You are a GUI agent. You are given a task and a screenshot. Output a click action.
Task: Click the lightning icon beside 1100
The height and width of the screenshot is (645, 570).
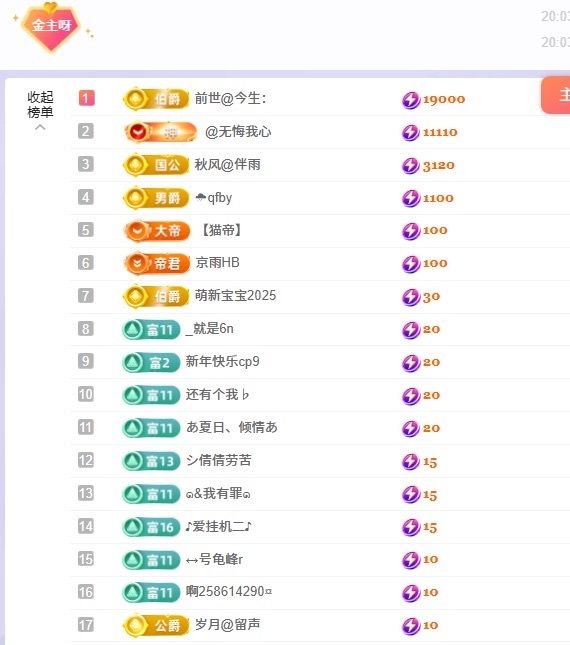coord(410,198)
